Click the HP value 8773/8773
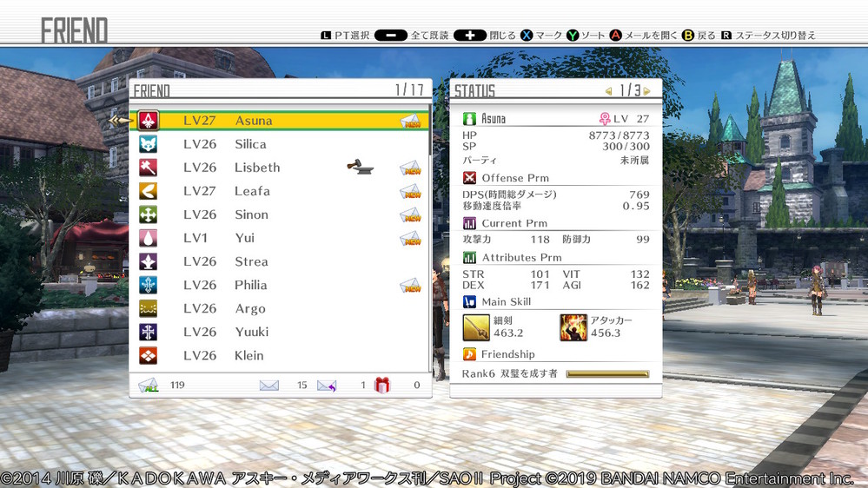This screenshot has height=488, width=868. coord(619,135)
